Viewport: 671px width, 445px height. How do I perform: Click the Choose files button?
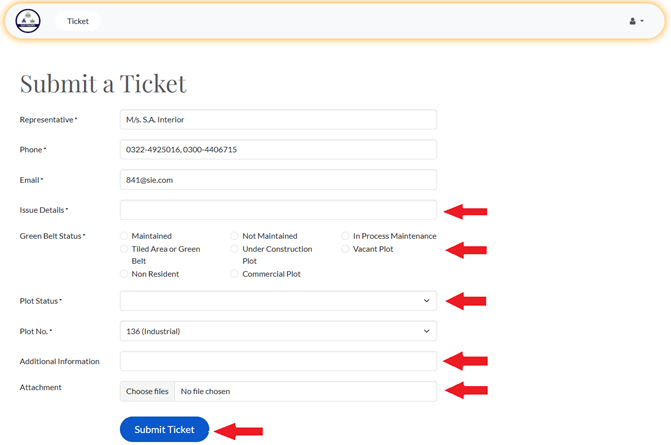[x=147, y=391]
